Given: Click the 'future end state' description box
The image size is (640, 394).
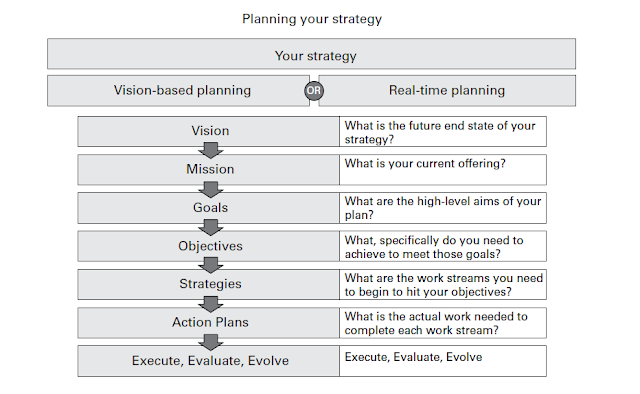Looking at the screenshot, I should (x=443, y=131).
